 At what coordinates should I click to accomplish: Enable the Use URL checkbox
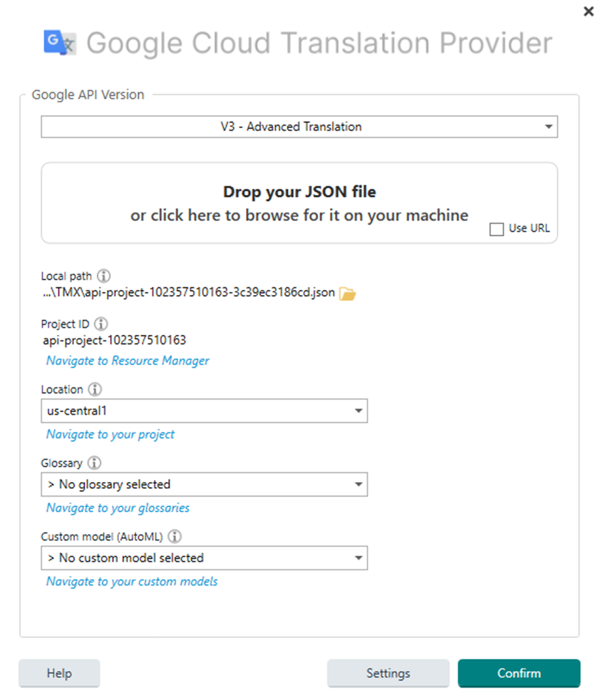pos(497,229)
